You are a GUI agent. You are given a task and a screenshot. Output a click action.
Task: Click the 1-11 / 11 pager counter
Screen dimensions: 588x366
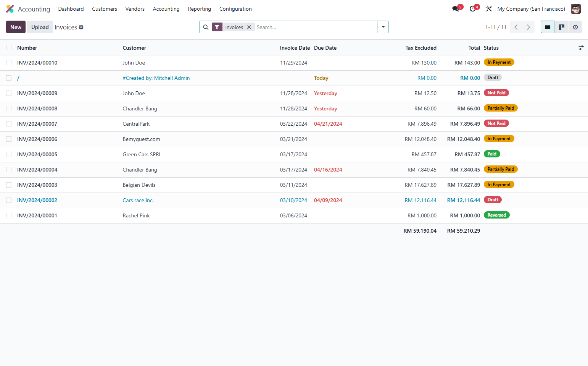click(496, 27)
